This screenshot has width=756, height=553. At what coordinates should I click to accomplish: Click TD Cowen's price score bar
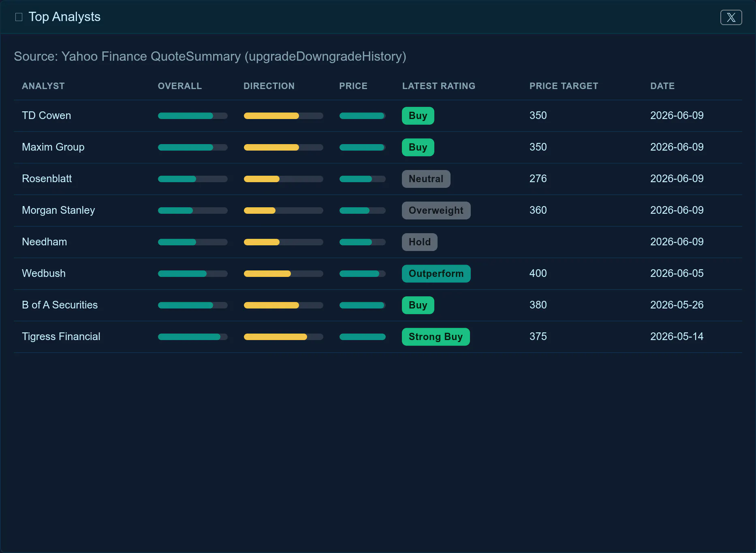click(x=363, y=116)
